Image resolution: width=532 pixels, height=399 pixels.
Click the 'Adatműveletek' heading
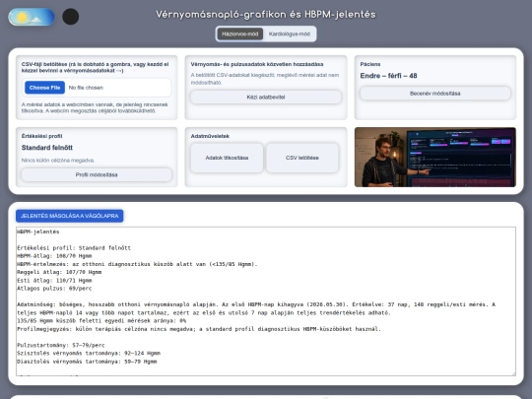click(210, 136)
